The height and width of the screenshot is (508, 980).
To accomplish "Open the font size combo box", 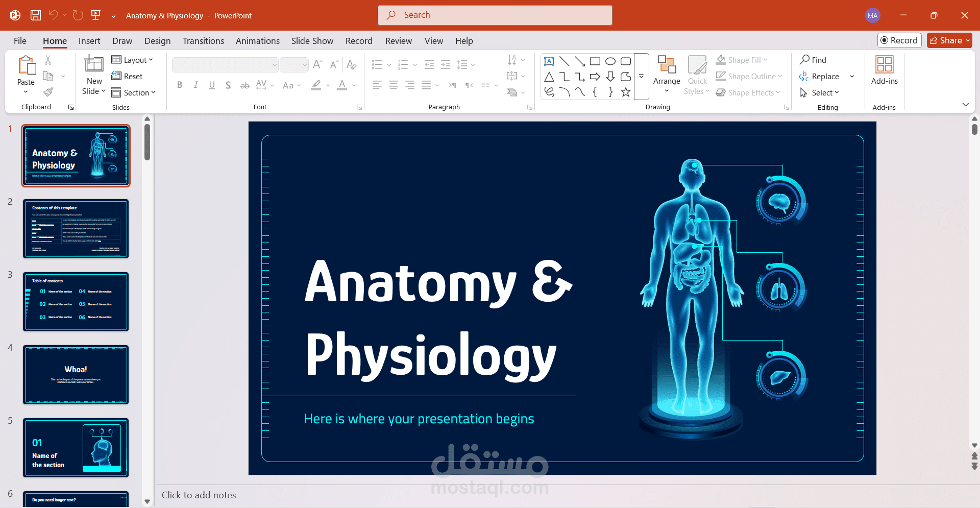I will point(294,65).
